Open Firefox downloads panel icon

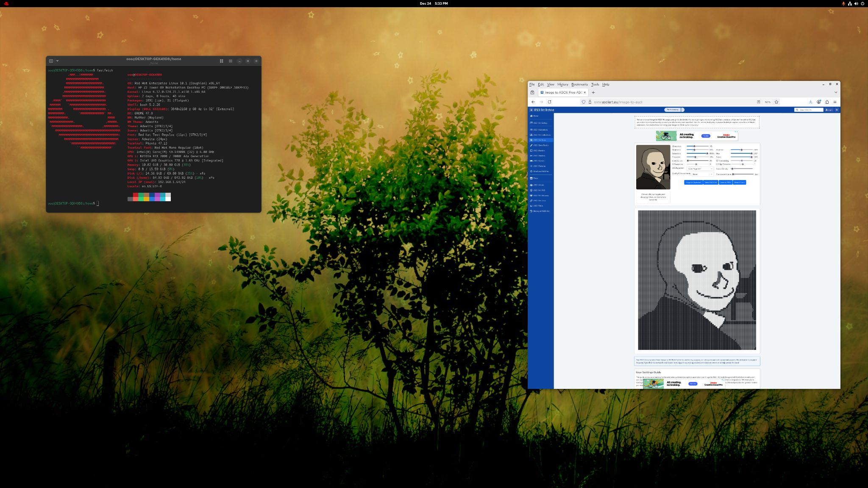click(810, 102)
